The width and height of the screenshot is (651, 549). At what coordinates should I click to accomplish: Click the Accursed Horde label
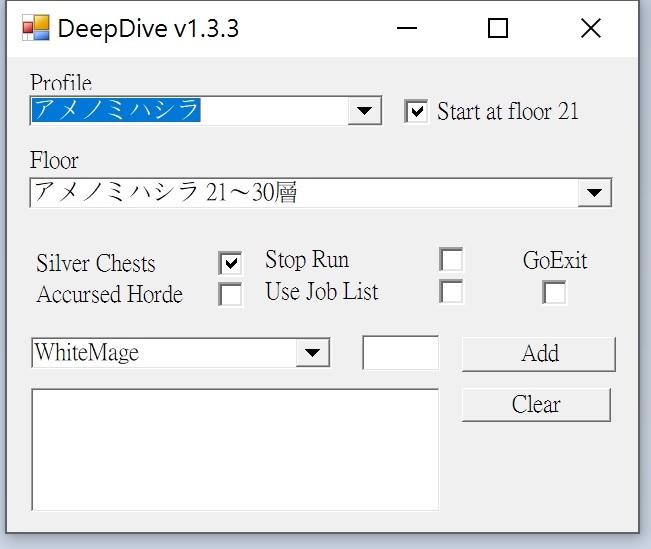[x=110, y=294]
